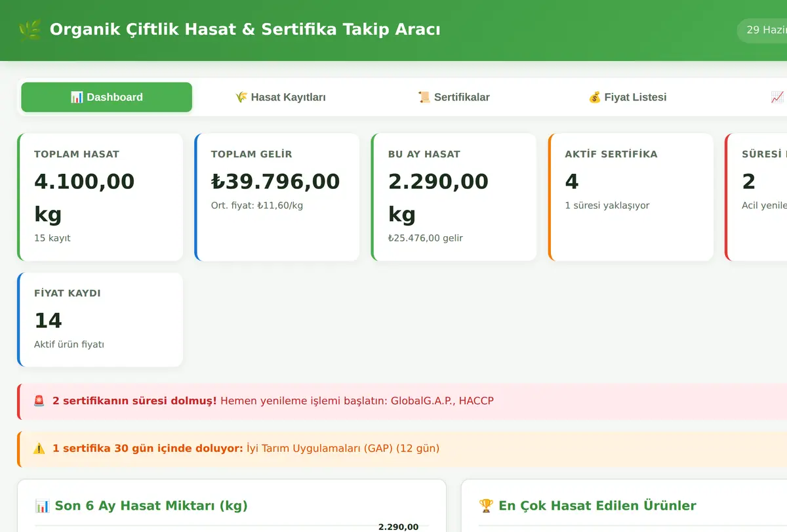
Task: Select the Fiyat Kaydı card
Action: click(100, 319)
